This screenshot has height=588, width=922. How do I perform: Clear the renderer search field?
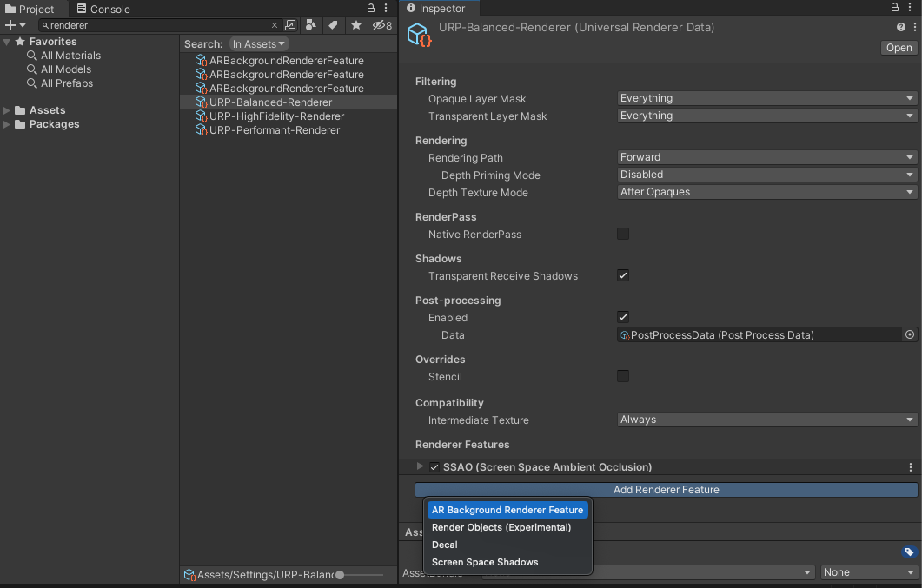click(x=275, y=25)
